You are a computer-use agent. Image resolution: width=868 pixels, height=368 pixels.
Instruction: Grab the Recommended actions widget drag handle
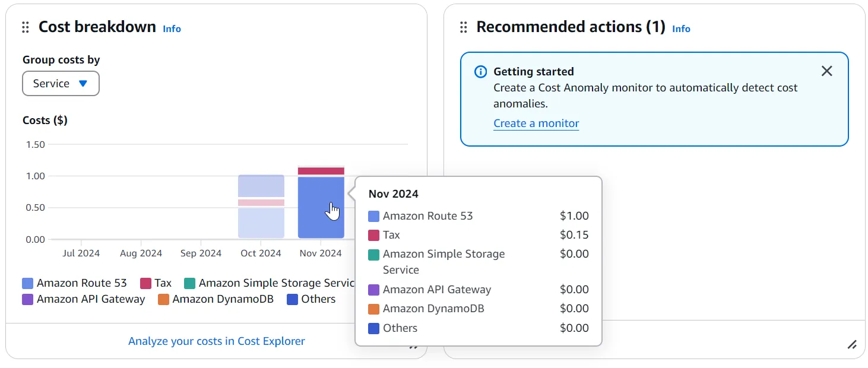pyautogui.click(x=464, y=27)
